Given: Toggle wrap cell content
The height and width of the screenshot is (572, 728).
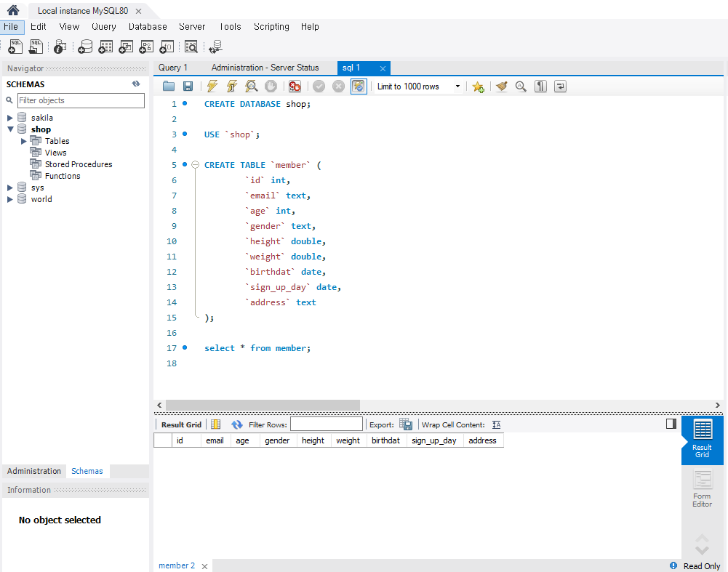Looking at the screenshot, I should point(496,424).
